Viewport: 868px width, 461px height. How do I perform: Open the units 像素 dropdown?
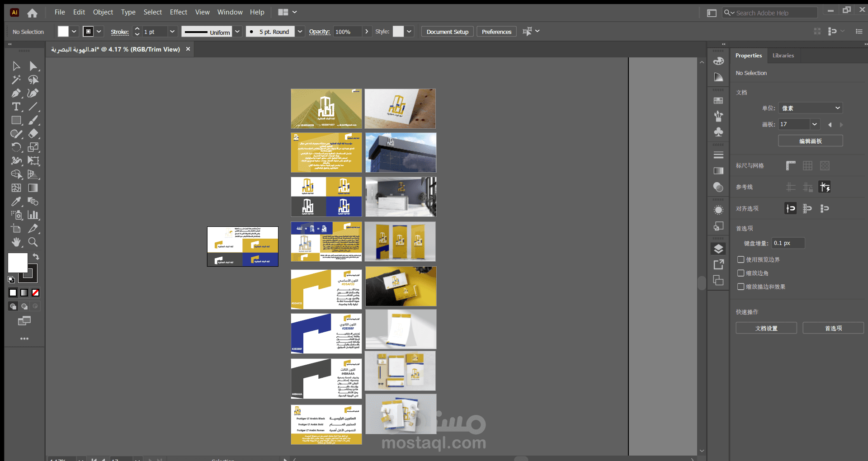(x=810, y=108)
